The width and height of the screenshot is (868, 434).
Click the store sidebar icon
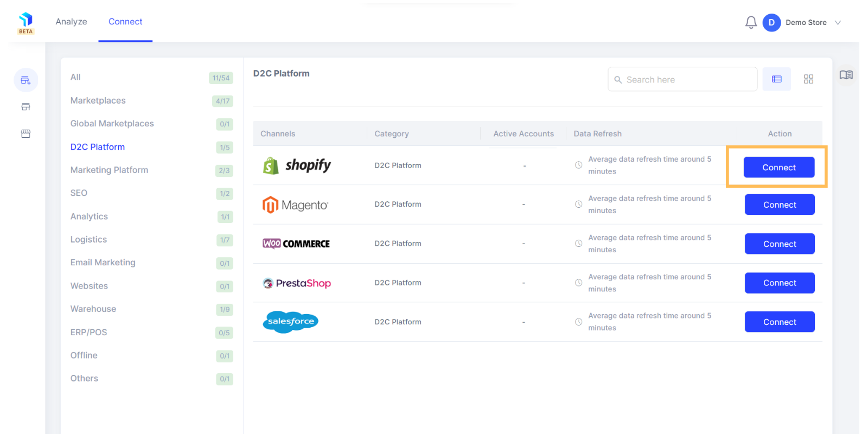25,107
